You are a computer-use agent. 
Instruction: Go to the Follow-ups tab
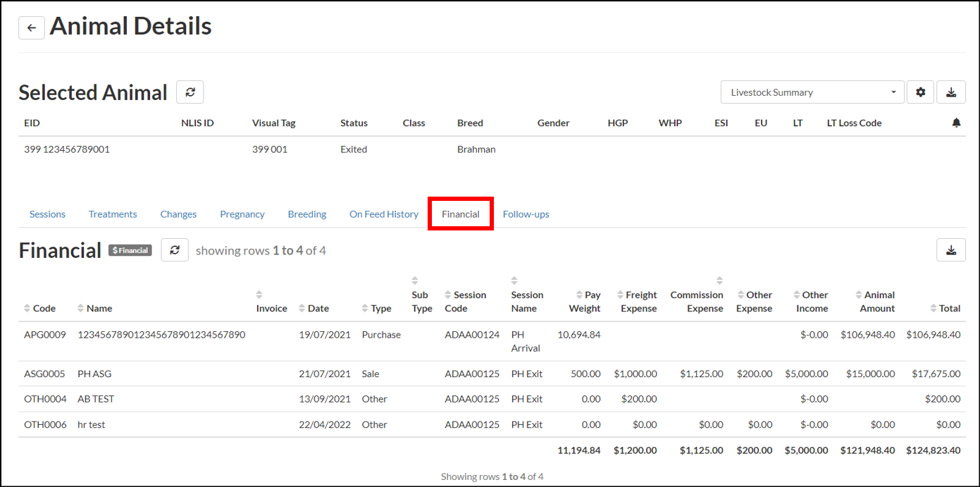coord(526,214)
